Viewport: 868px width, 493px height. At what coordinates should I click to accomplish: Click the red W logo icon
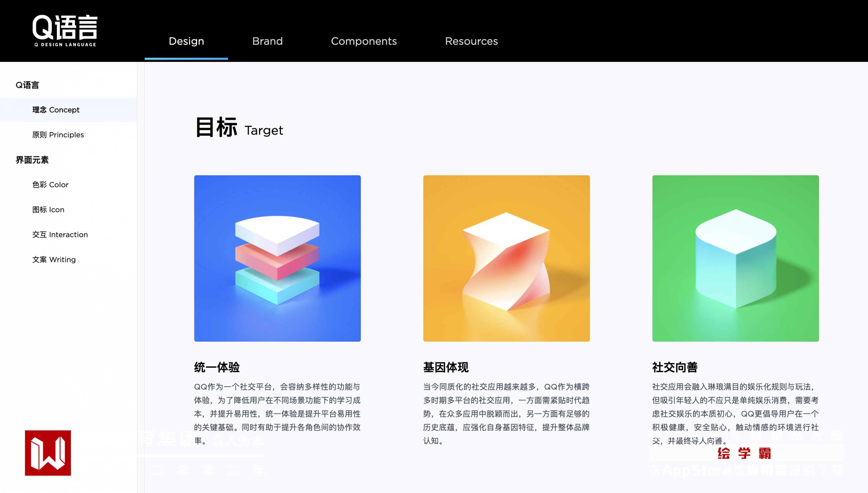pos(48,453)
